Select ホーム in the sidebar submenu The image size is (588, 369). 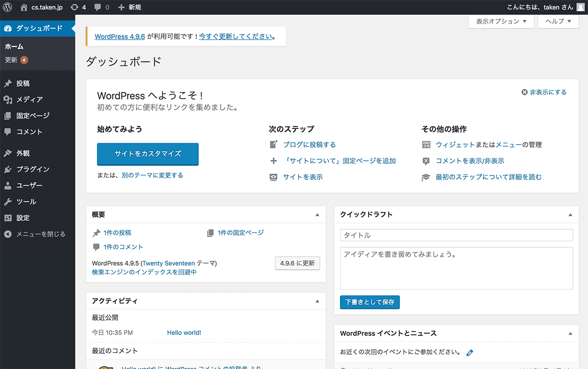[14, 46]
